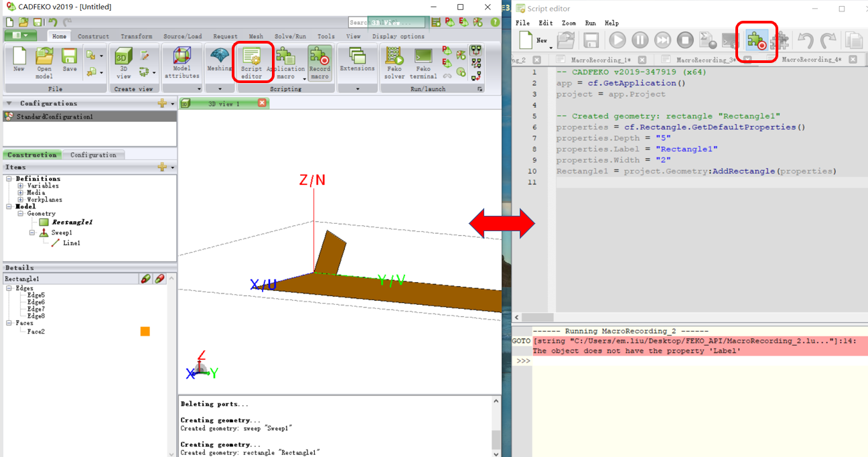Click the red pill icon in Details panel
The height and width of the screenshot is (457, 868).
[x=160, y=279]
